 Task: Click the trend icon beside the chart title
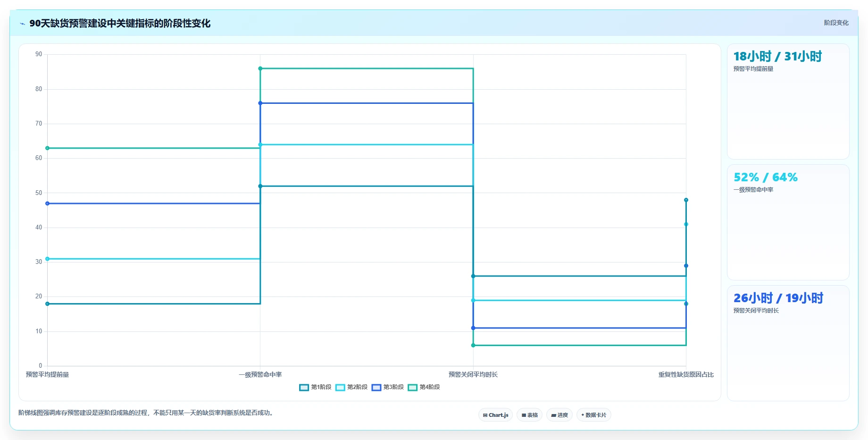[22, 24]
